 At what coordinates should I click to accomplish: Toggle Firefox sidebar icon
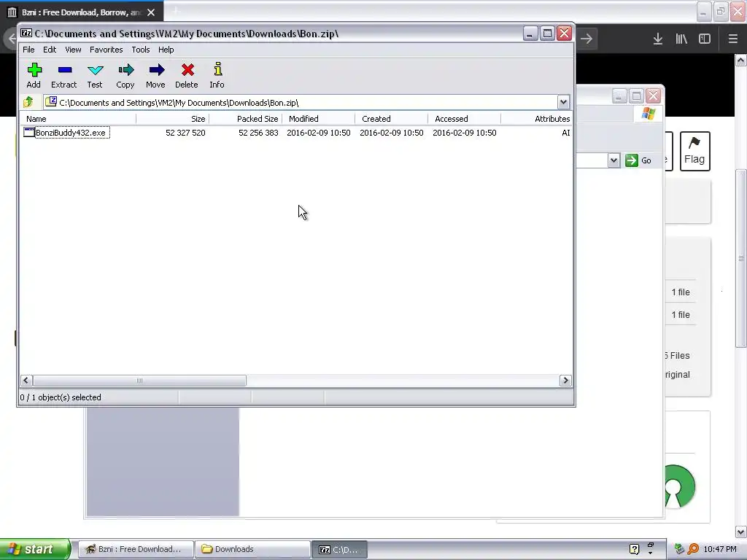(x=705, y=39)
